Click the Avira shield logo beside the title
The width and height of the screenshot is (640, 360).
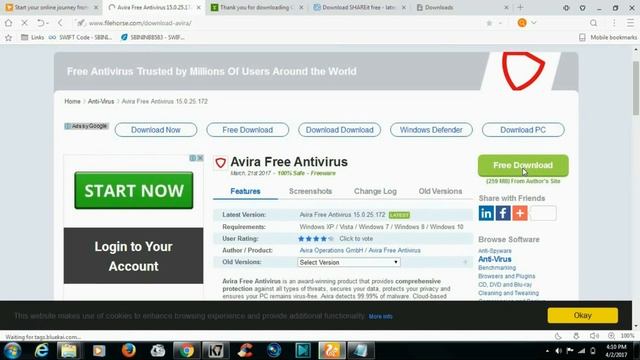point(220,163)
